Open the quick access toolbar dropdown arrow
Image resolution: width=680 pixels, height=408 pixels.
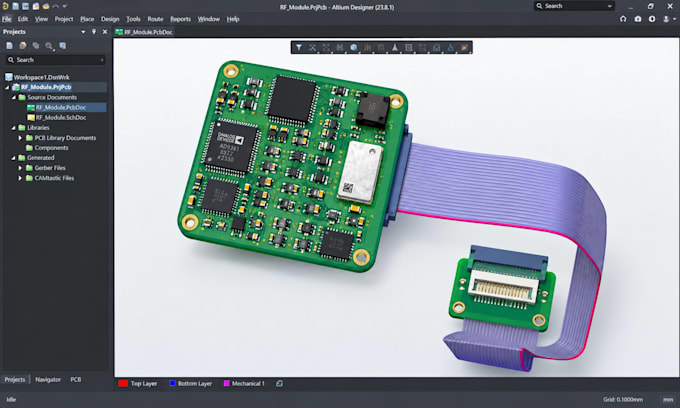[65, 7]
